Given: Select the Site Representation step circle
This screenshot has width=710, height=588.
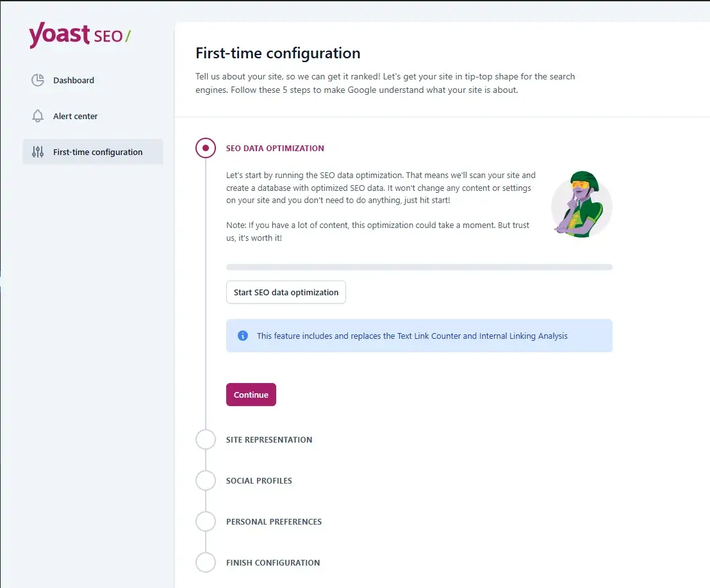Looking at the screenshot, I should pos(206,440).
